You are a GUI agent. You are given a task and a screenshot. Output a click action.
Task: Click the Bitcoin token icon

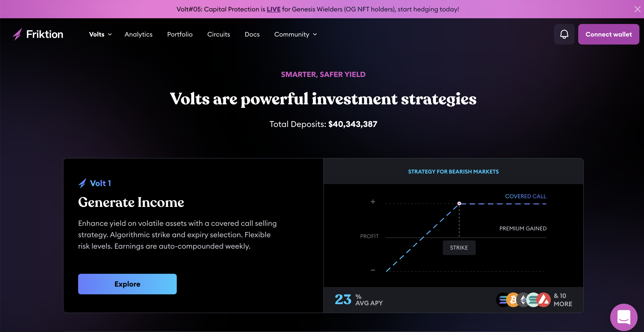513,300
